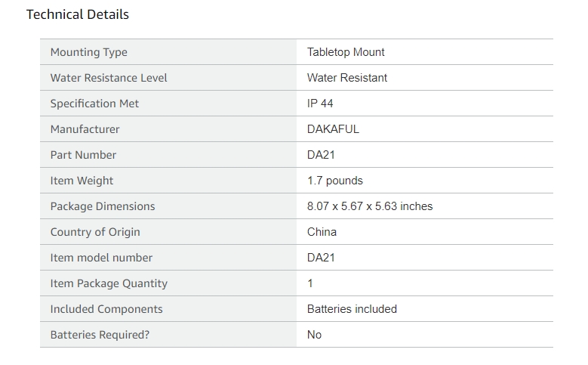The image size is (588, 365).
Task: Click the Tabletop Mount value
Action: click(x=346, y=52)
